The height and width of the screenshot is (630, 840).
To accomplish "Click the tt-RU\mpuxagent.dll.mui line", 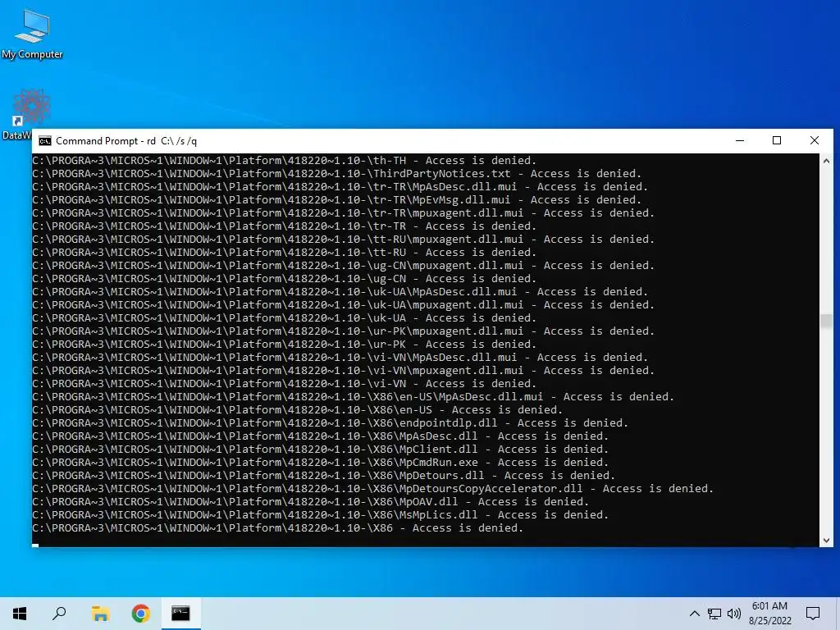I will click(x=343, y=239).
